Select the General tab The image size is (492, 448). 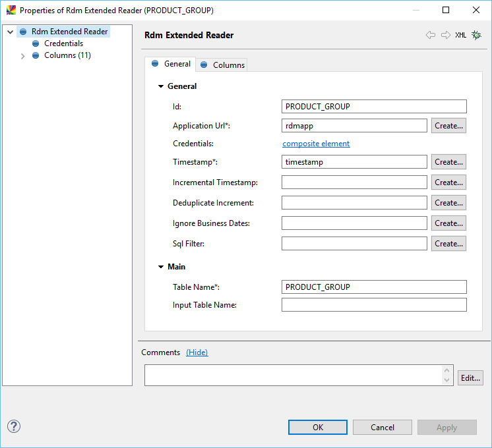pyautogui.click(x=171, y=64)
